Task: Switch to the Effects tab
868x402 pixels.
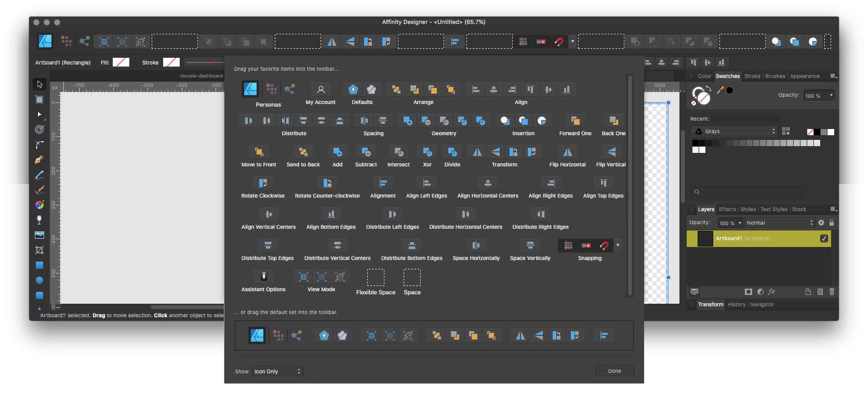Action: coord(727,209)
